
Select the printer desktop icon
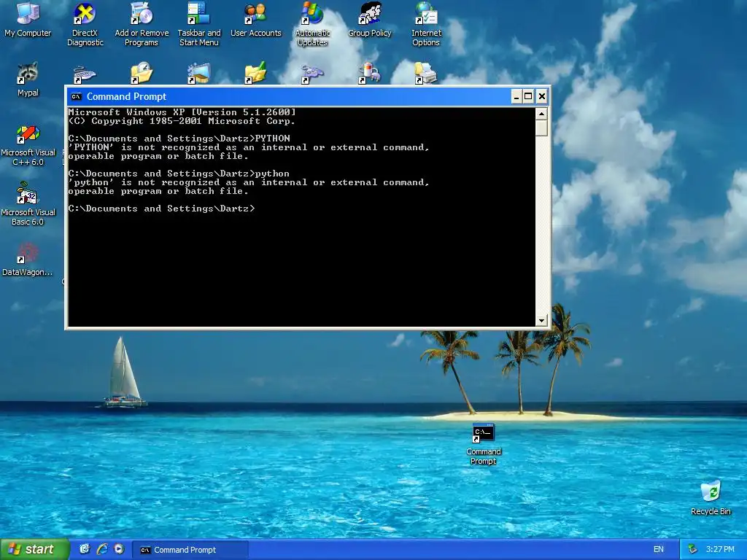point(426,73)
